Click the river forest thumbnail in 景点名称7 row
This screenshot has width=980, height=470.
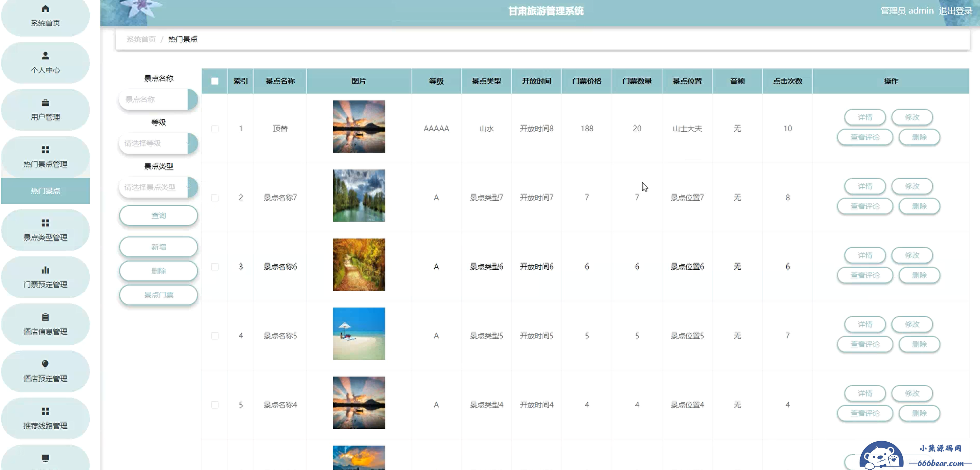[x=359, y=196]
